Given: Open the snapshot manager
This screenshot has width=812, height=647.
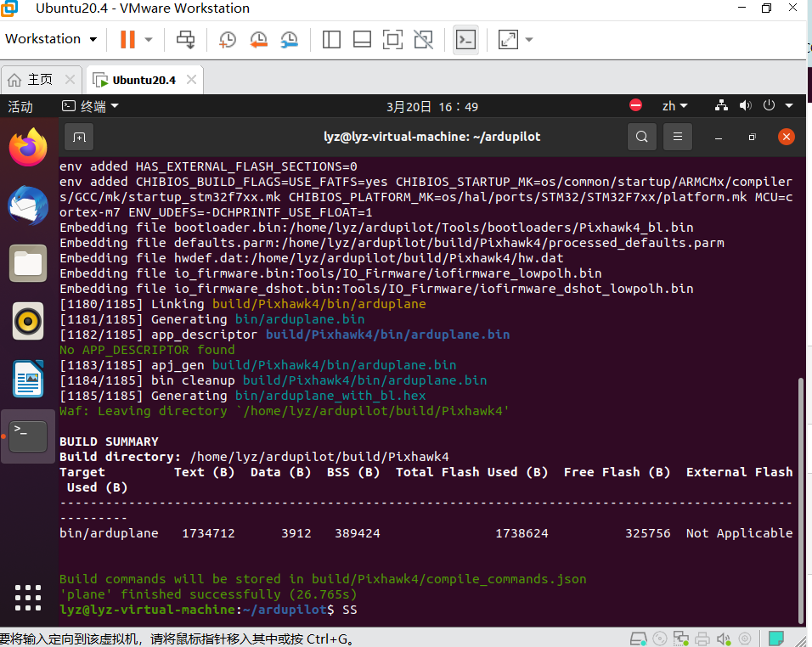Looking at the screenshot, I should (289, 39).
